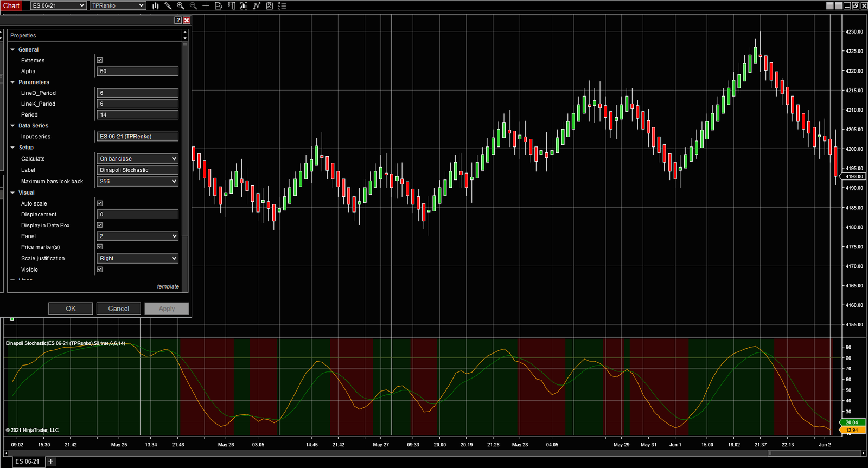Click the zoom out magnifier icon
The height and width of the screenshot is (468, 868).
(193, 6)
